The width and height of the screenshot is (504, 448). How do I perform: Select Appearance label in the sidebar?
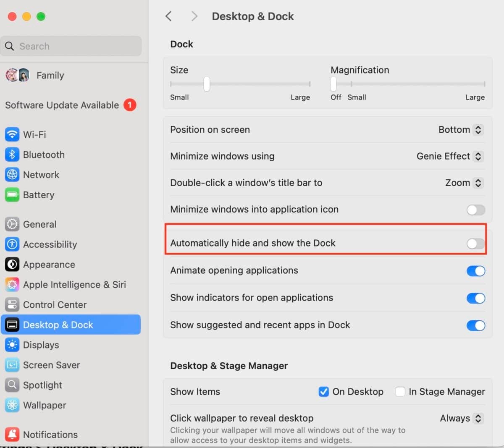point(49,265)
